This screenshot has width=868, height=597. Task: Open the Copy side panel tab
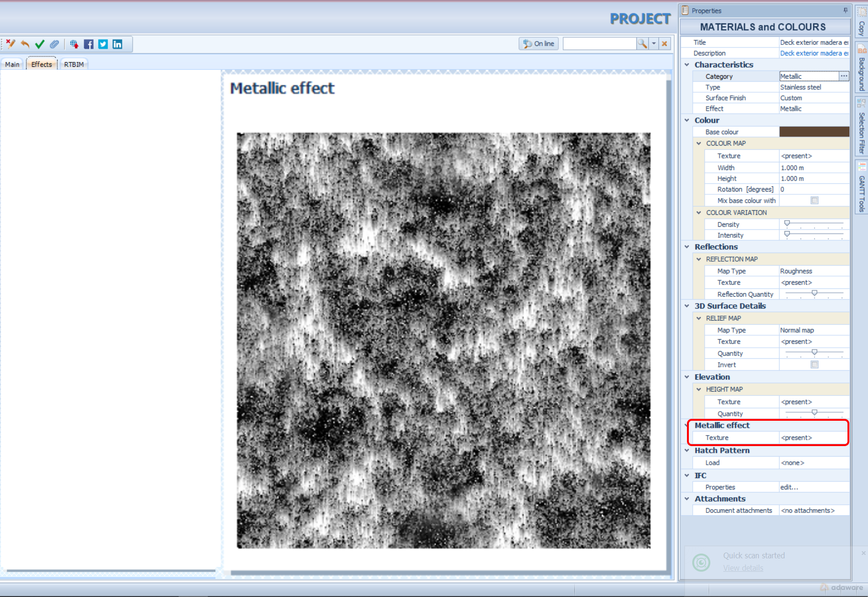[861, 22]
